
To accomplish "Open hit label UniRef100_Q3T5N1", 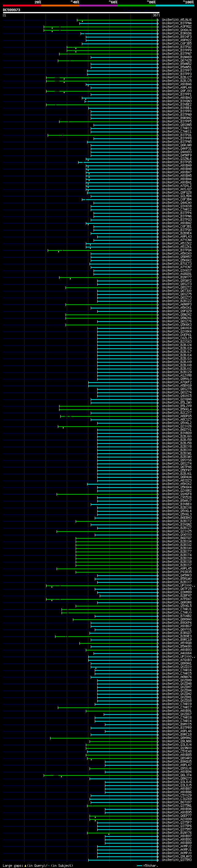I will pyautogui.click(x=176, y=806).
